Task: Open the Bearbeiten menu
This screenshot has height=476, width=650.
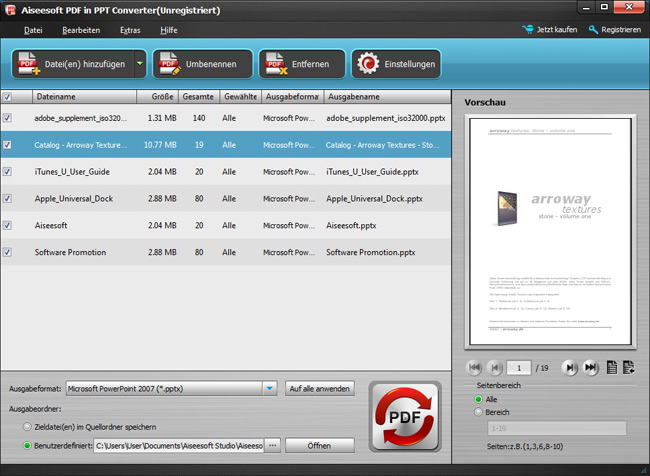Action: click(x=81, y=30)
